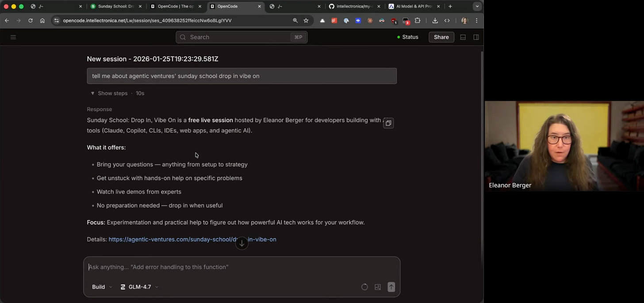Screen dimensions: 644x303
Task: Open the Chrome three-dot menu
Action: click(476, 20)
